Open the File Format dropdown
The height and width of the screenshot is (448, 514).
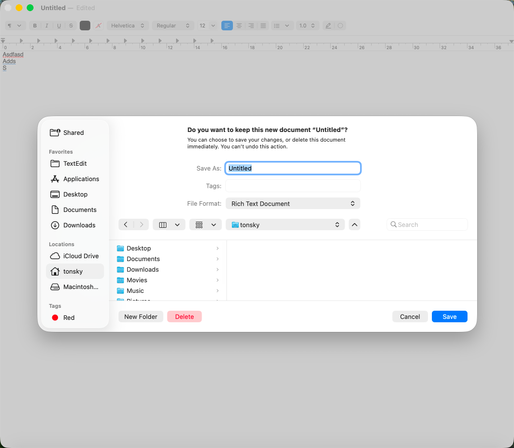(x=293, y=204)
